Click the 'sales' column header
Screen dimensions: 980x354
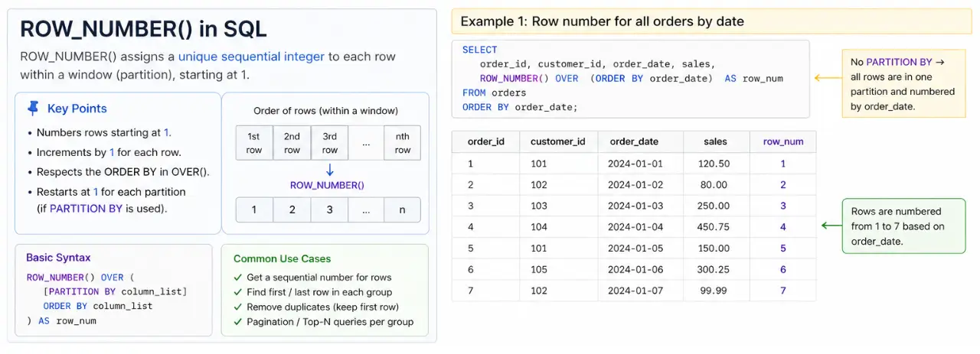pos(716,141)
